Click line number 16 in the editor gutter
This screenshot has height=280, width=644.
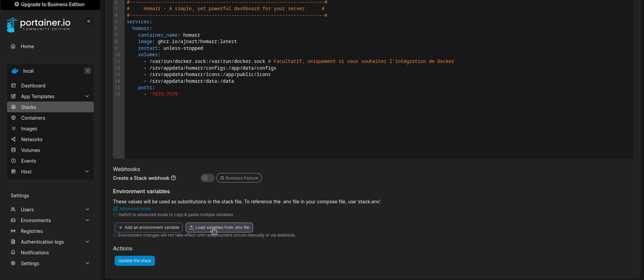click(x=117, y=94)
